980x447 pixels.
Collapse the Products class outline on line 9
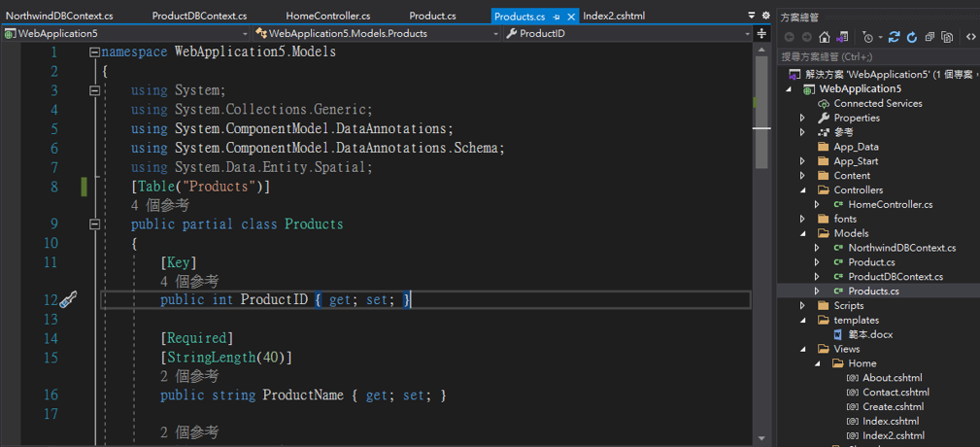tap(94, 224)
